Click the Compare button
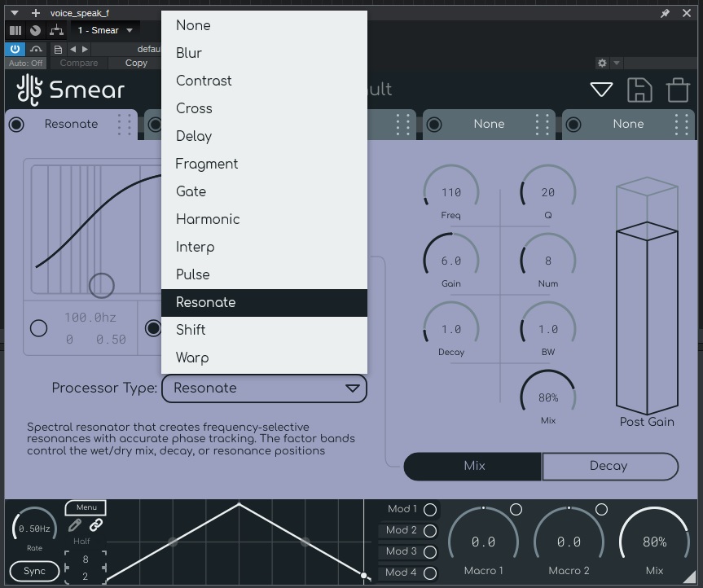 pyautogui.click(x=79, y=64)
